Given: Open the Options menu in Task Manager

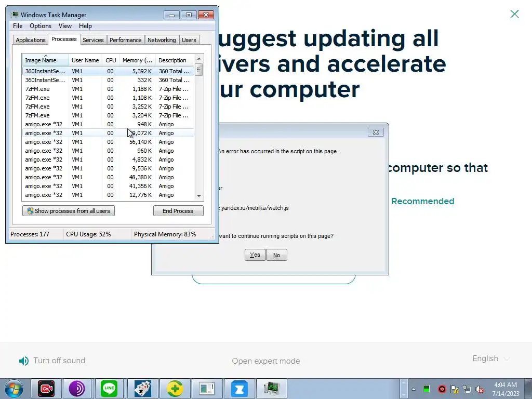Looking at the screenshot, I should tap(41, 26).
